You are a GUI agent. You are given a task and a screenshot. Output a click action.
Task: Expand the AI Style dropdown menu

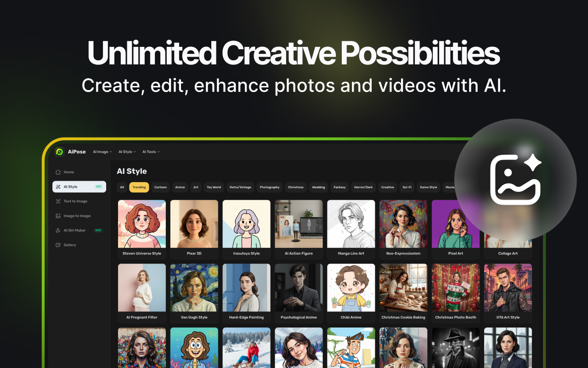(x=127, y=152)
